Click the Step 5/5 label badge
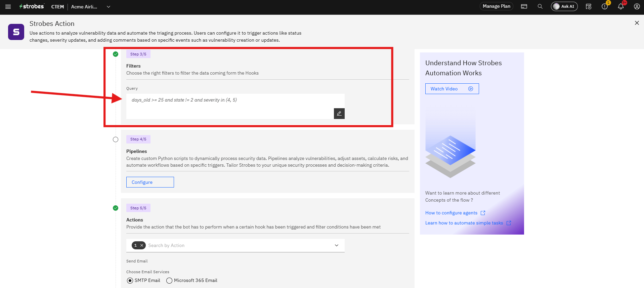 pos(138,208)
